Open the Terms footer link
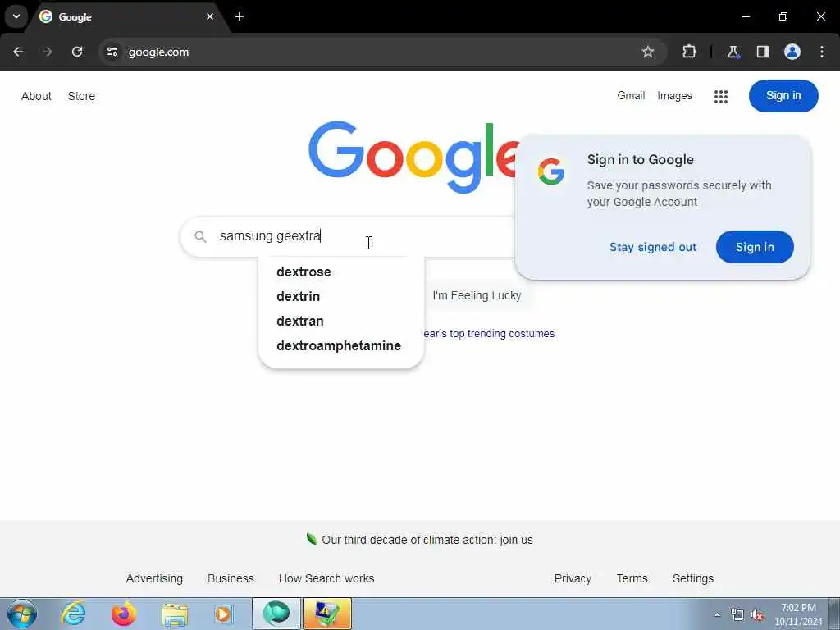Viewport: 840px width, 630px height. click(632, 578)
